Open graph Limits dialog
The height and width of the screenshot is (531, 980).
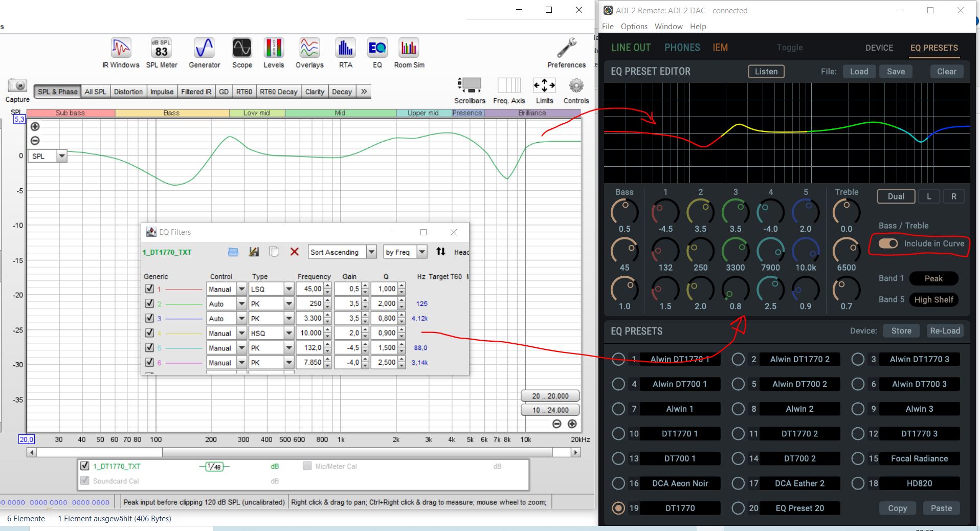pyautogui.click(x=544, y=91)
